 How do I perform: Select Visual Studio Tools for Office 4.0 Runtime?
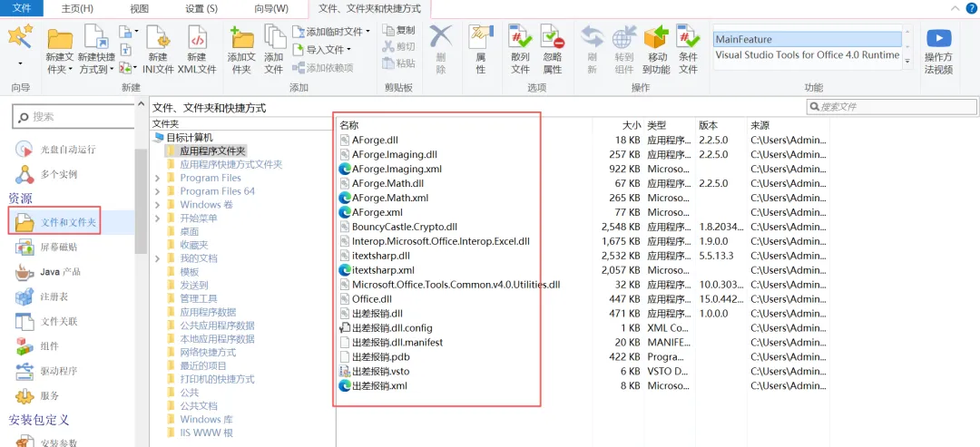[808, 55]
